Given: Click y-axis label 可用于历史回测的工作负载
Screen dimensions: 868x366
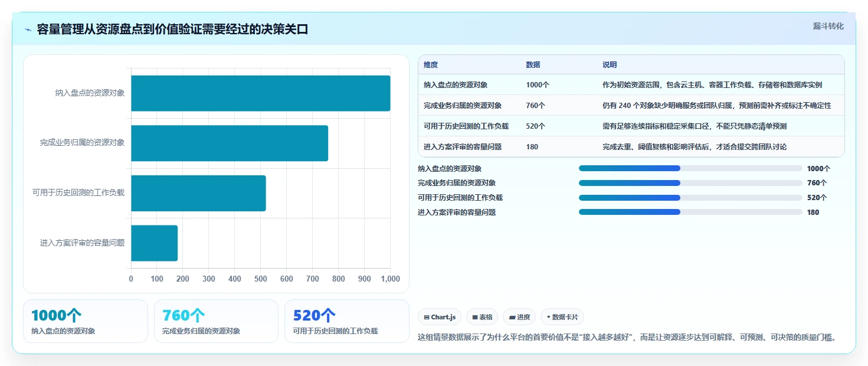Looking at the screenshot, I should click(78, 193).
